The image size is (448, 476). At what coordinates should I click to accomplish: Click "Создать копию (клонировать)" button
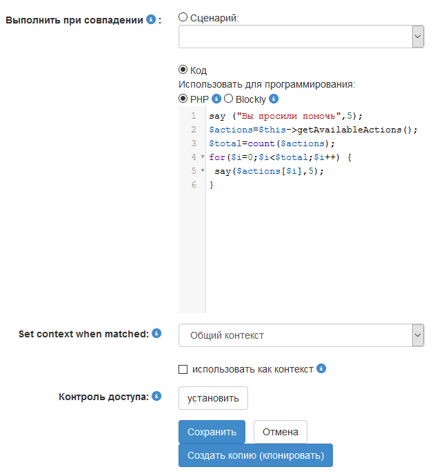click(255, 455)
